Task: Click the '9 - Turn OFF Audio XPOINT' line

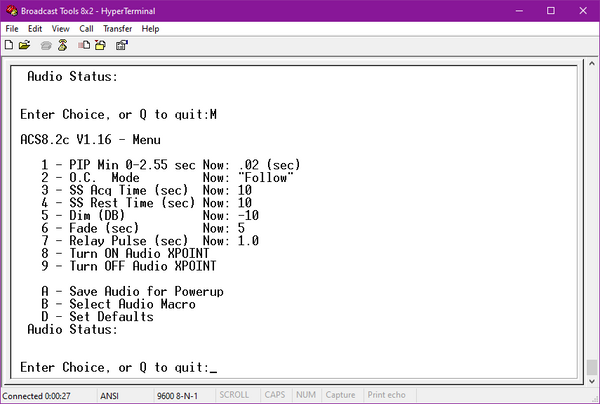Action: tap(129, 266)
